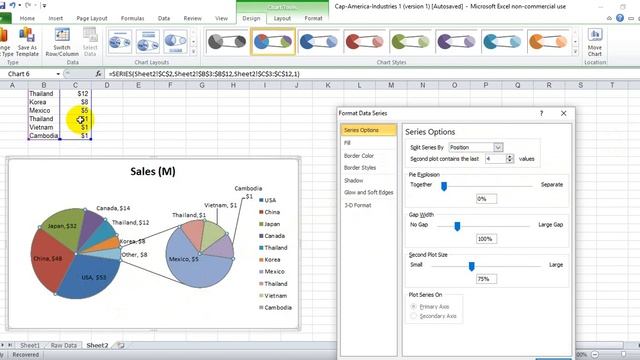This screenshot has height=360, width=640.
Task: Click insert new worksheet icon
Action: tap(120, 345)
